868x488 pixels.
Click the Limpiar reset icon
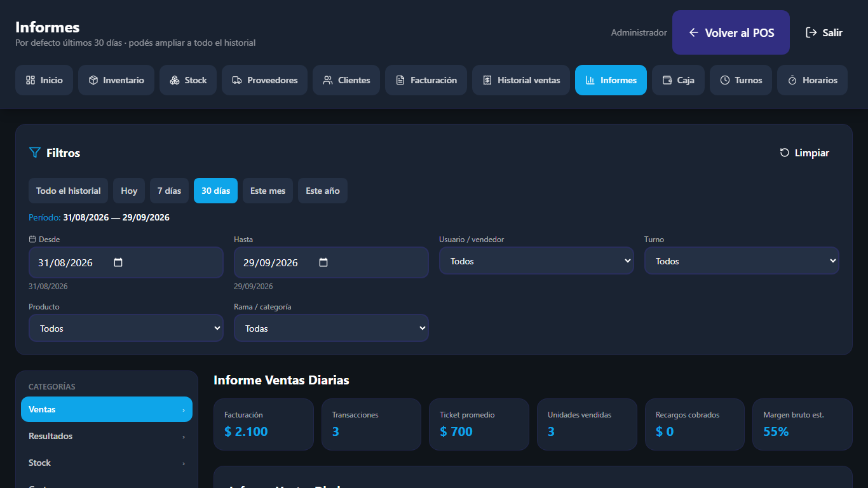tap(785, 152)
